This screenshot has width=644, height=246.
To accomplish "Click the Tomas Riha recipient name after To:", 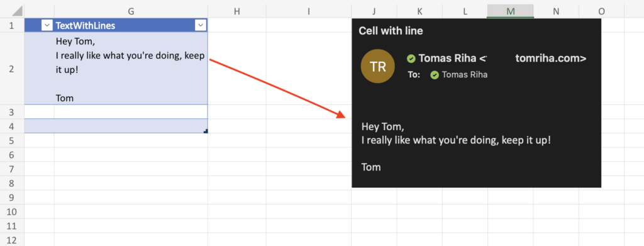I will tap(465, 75).
